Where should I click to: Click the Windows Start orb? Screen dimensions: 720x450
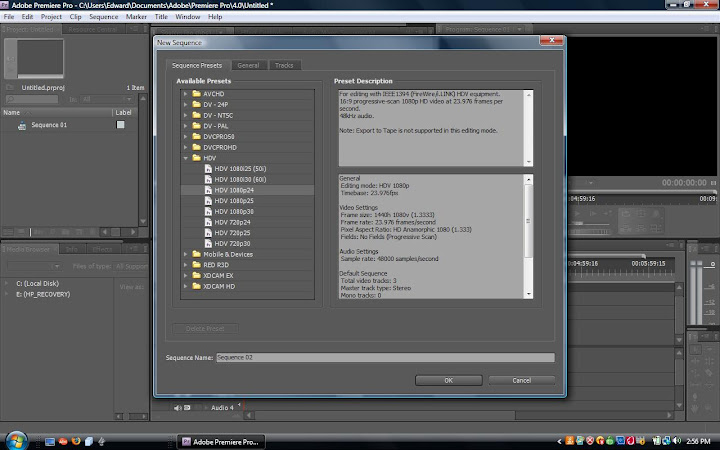coord(17,440)
